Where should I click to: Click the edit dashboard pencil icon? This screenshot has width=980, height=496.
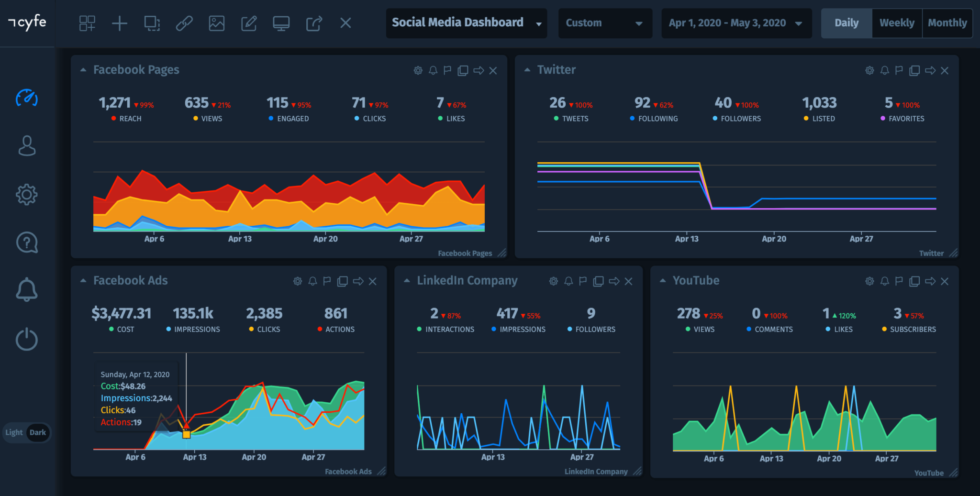coord(249,23)
